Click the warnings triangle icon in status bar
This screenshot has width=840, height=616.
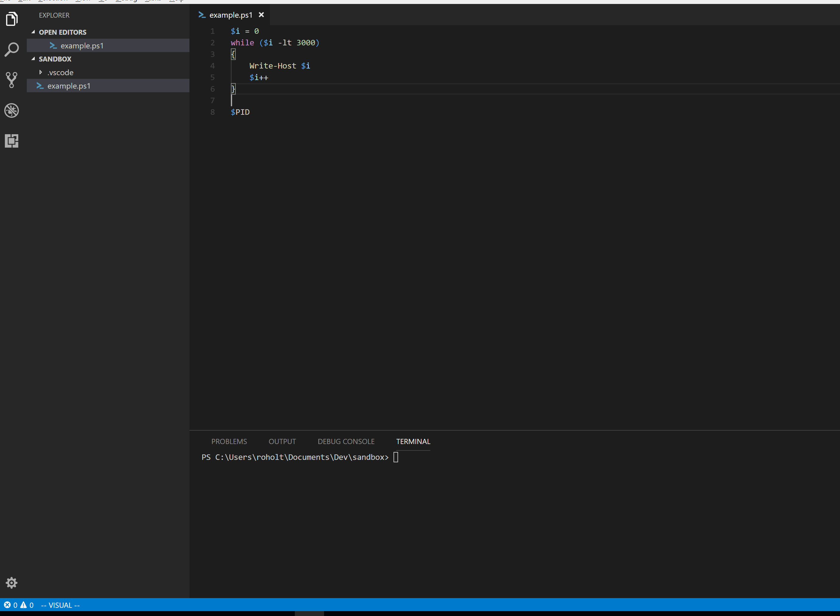pos(23,605)
